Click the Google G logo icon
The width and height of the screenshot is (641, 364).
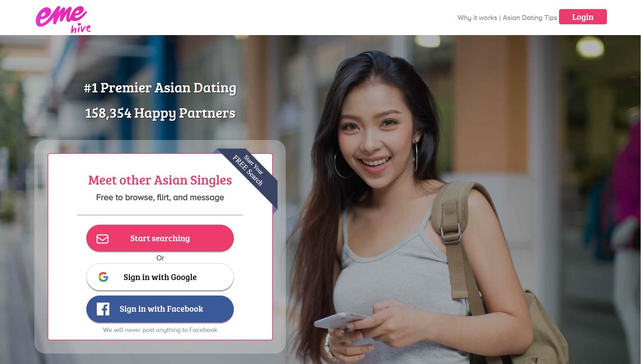point(103,277)
